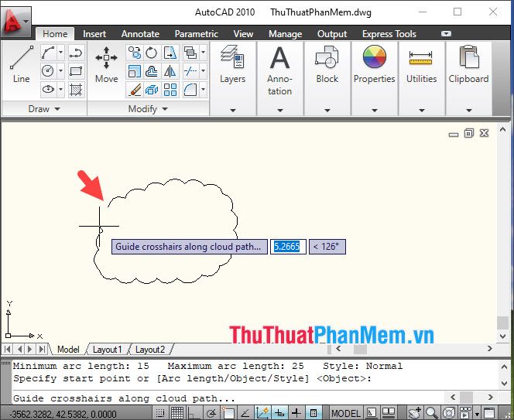The width and height of the screenshot is (514, 420).
Task: Click the Fillet icon
Action: [190, 89]
